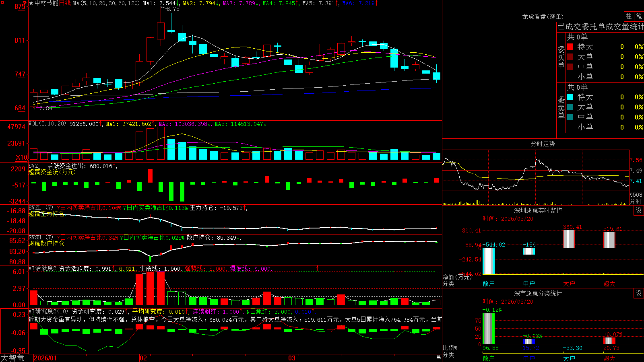Click the X10 volume scale button
This screenshot has height=362, width=644.
[x=21, y=157]
